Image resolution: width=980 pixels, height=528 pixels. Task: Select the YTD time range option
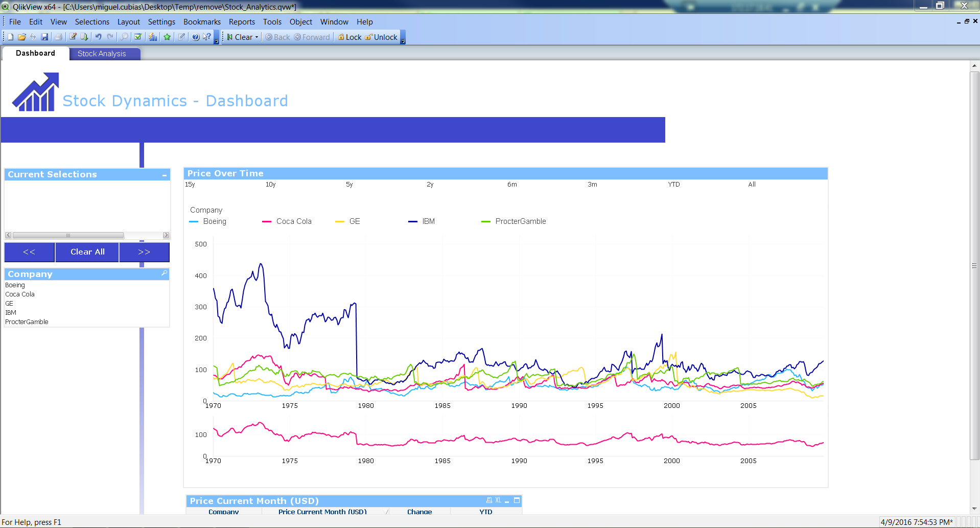[x=674, y=185]
